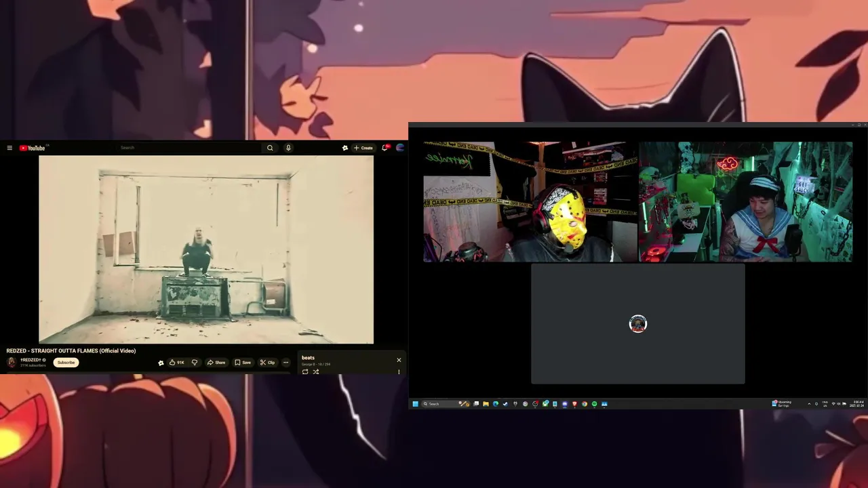Toggle shuffle in beats playlist panel

(315, 371)
